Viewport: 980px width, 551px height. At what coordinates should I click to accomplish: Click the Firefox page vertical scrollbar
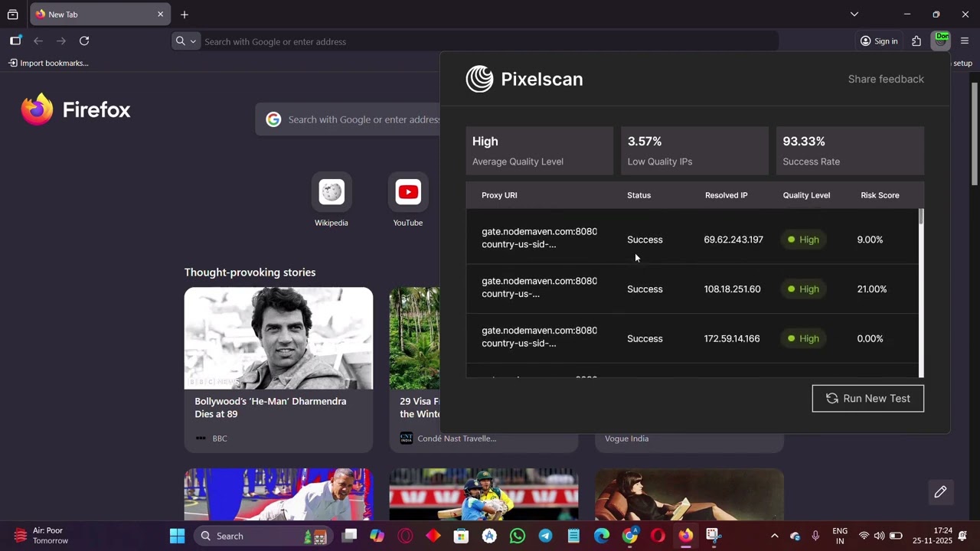[975, 134]
